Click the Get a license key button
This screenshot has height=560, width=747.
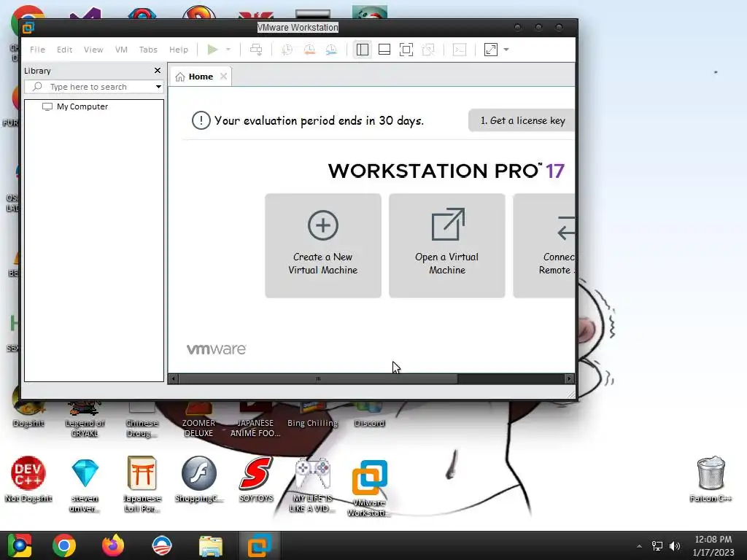(522, 120)
